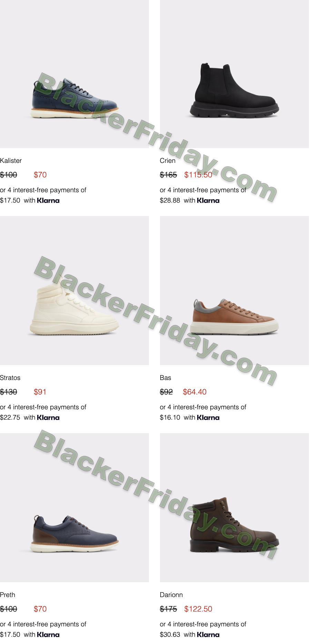The height and width of the screenshot is (644, 311).
Task: Click the Crien product name
Action: pos(168,161)
